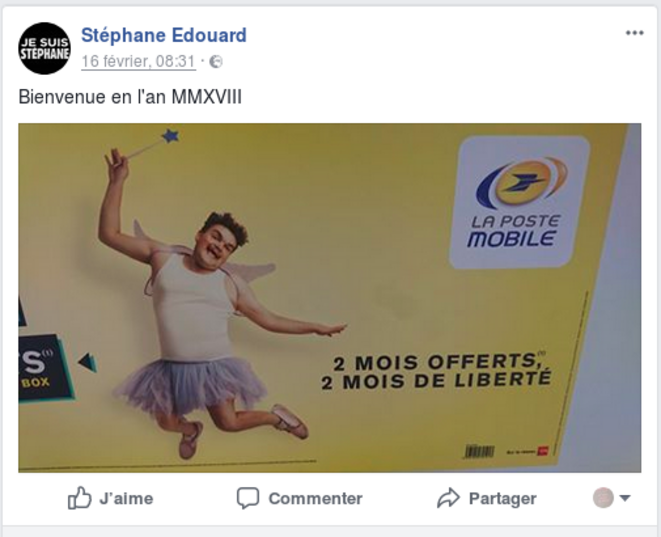
Task: Click the small round avatar beside Partager
Action: [x=603, y=498]
